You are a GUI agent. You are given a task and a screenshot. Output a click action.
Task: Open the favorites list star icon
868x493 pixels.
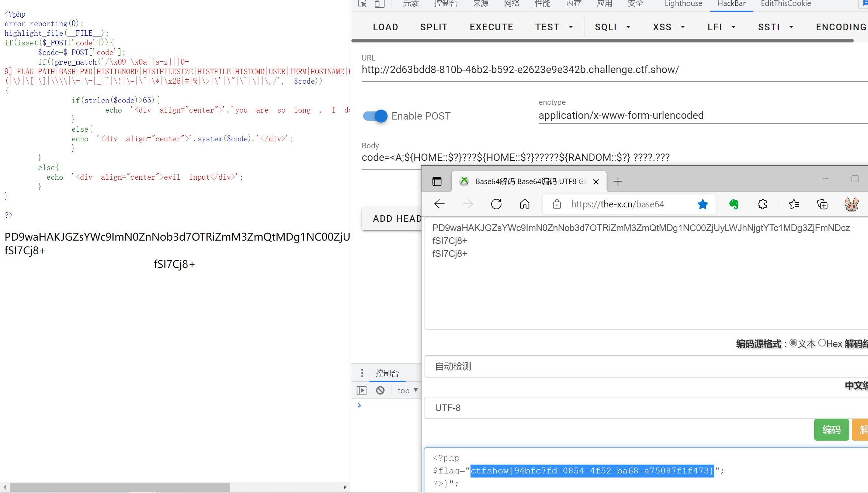click(794, 204)
